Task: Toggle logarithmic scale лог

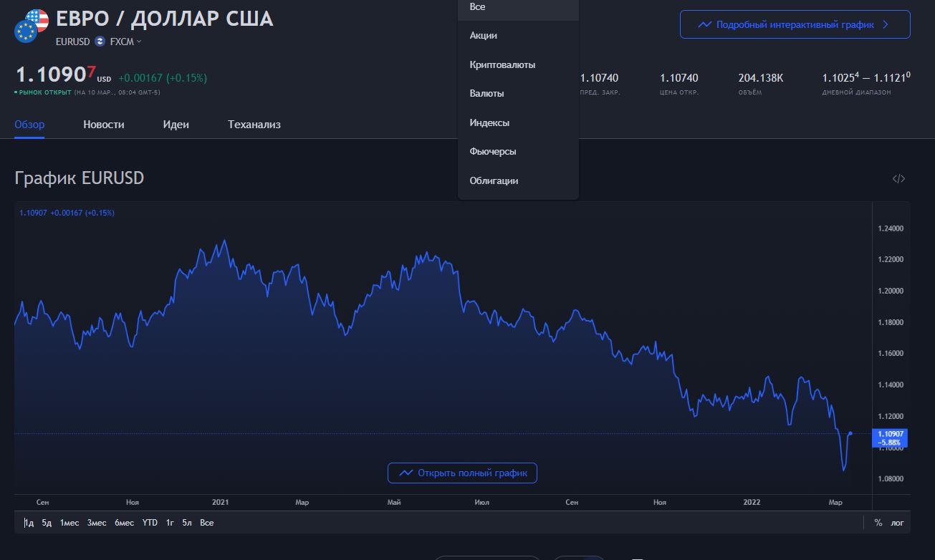Action: [897, 523]
